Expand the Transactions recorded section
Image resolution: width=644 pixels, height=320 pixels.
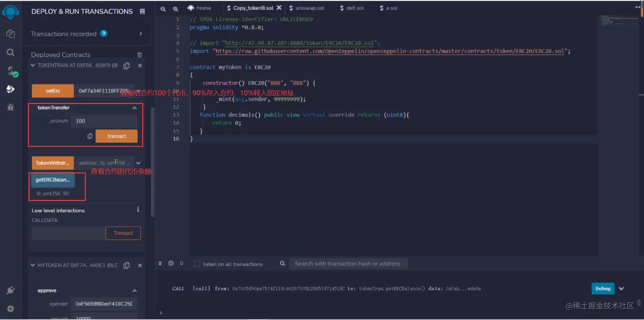click(x=141, y=34)
